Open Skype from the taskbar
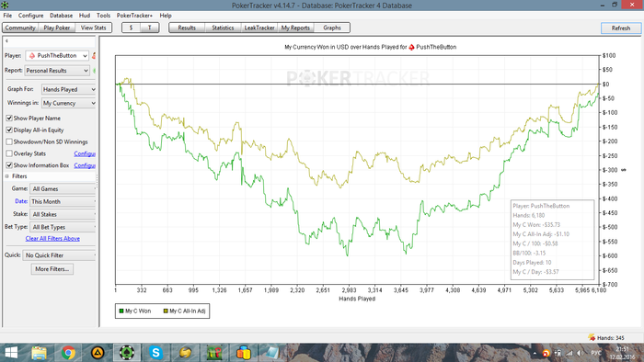Image resolution: width=644 pixels, height=362 pixels. coord(155,353)
